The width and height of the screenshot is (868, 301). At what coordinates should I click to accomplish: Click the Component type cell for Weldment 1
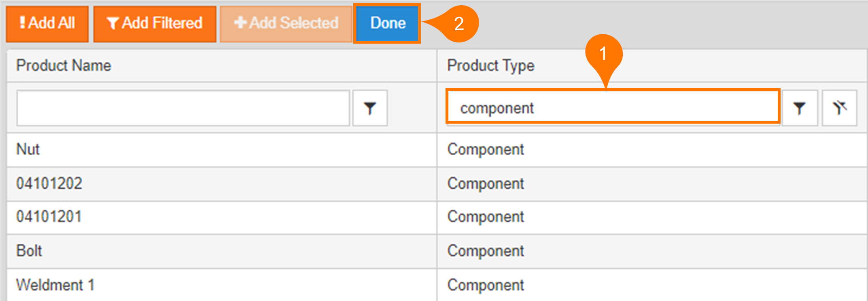(x=485, y=285)
